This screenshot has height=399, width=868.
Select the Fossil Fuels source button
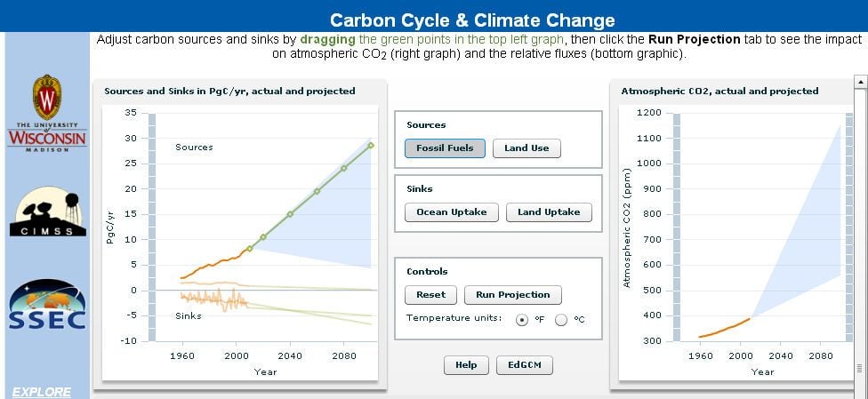click(x=445, y=148)
